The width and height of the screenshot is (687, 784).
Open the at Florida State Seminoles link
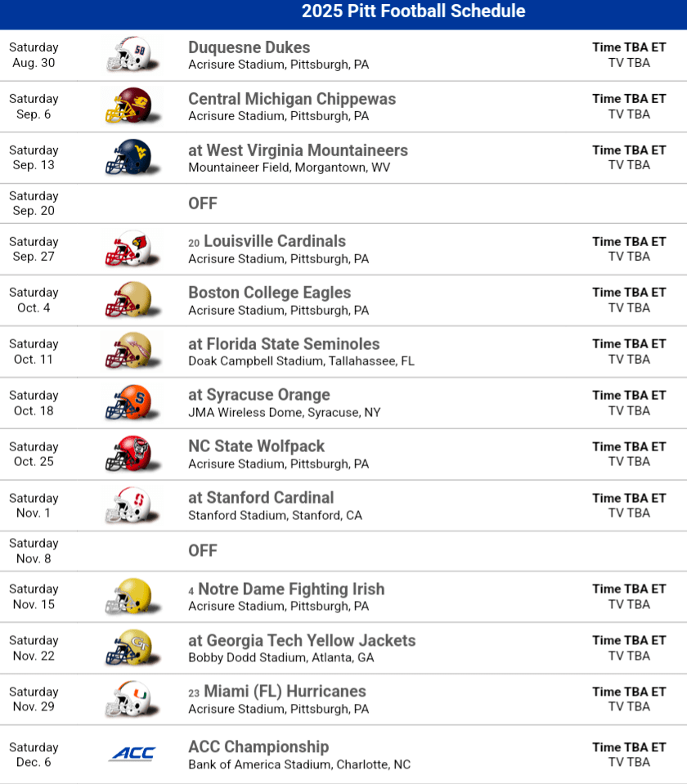[x=284, y=344]
